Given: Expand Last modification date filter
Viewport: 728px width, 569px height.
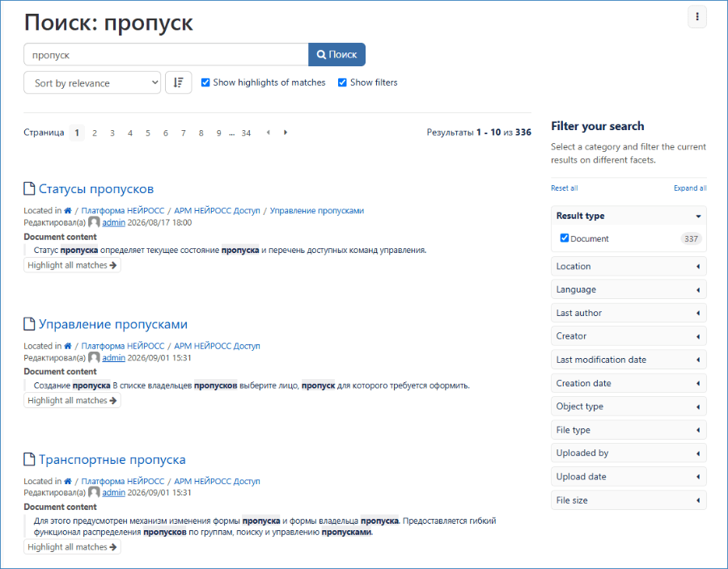Looking at the screenshot, I should 629,360.
